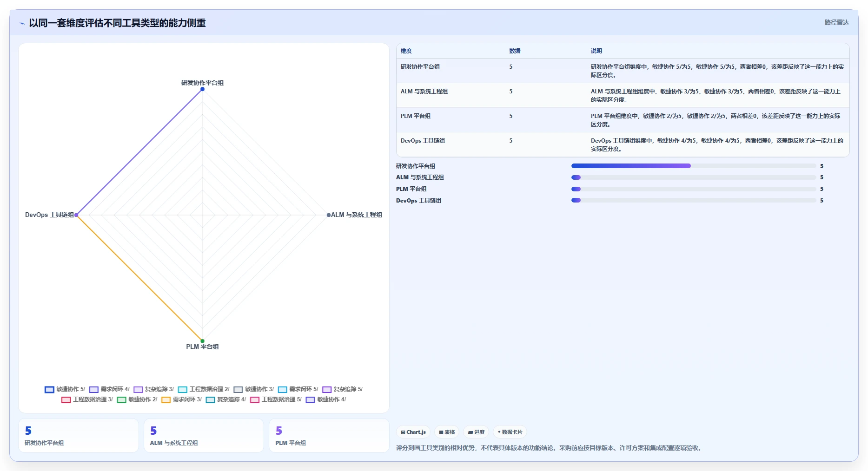Toggle legend item 工程数据治理 2/
868x471 pixels.
204,389
